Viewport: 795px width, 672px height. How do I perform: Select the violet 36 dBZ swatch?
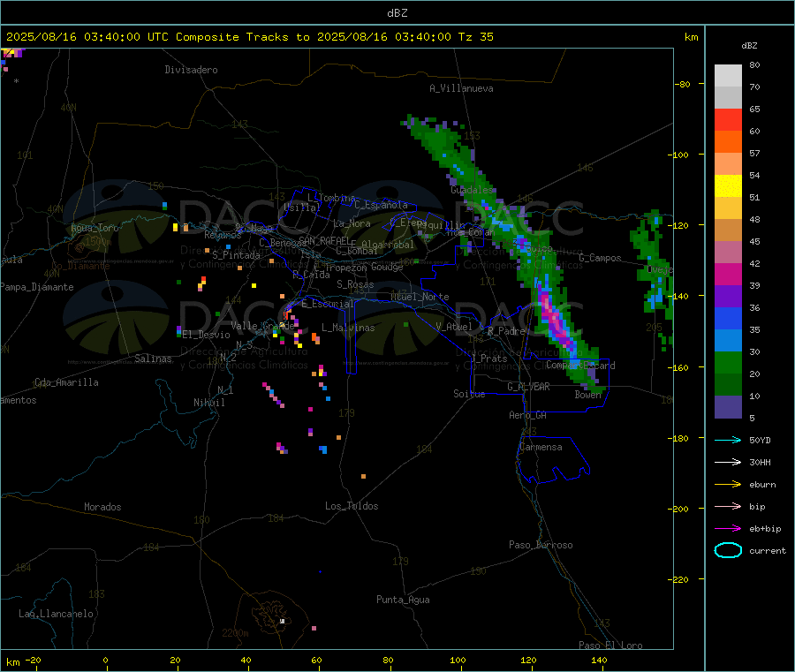click(x=728, y=297)
